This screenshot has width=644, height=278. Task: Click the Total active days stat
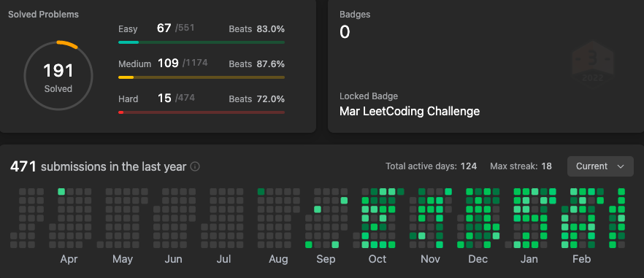[431, 166]
